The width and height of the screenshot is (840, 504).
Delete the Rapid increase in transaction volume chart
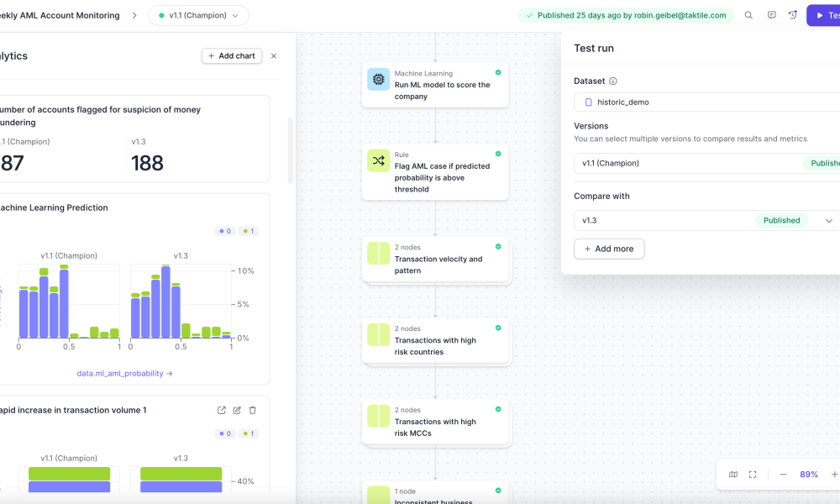tap(252, 410)
